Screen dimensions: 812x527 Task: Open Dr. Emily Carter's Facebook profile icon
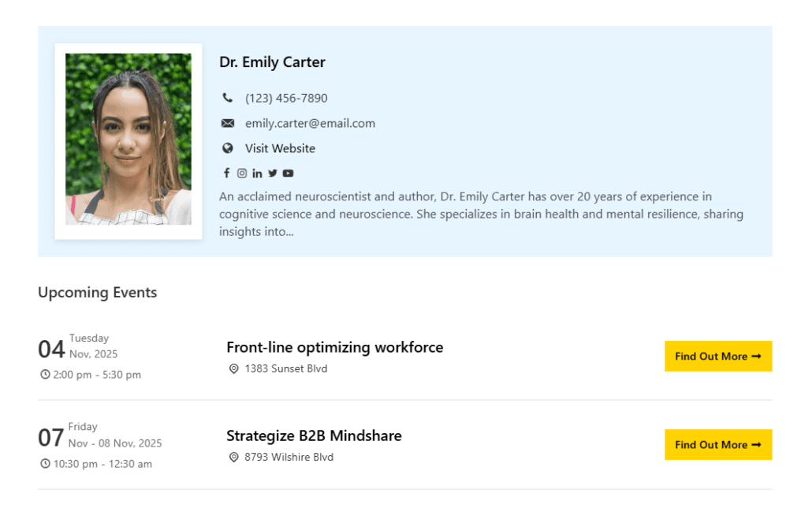226,173
